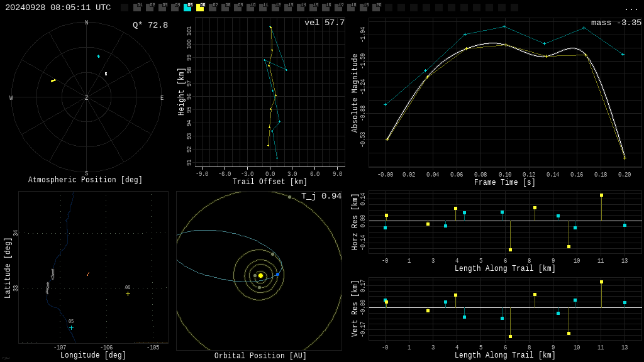Click the yellow meteor track in sky plot

(x=53, y=80)
